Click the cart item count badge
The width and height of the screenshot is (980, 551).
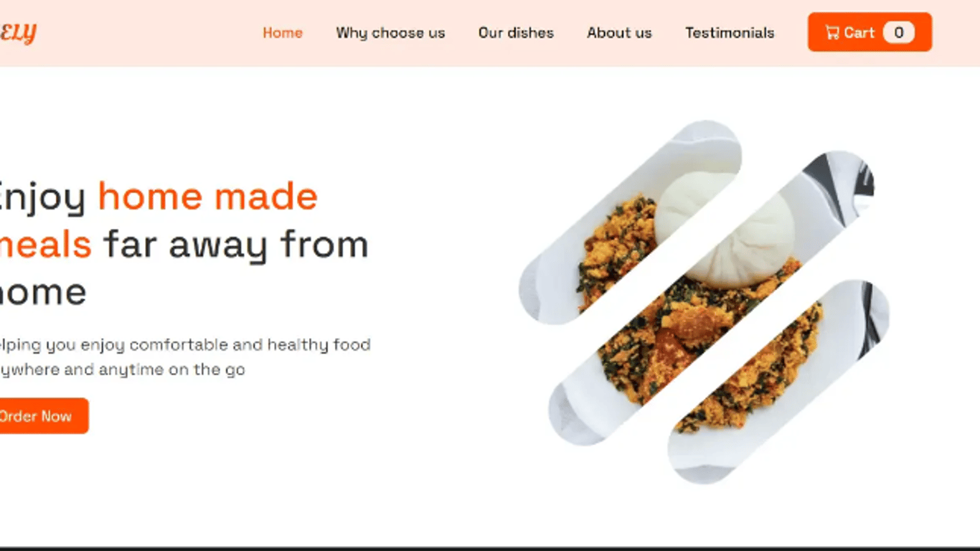[x=899, y=32]
